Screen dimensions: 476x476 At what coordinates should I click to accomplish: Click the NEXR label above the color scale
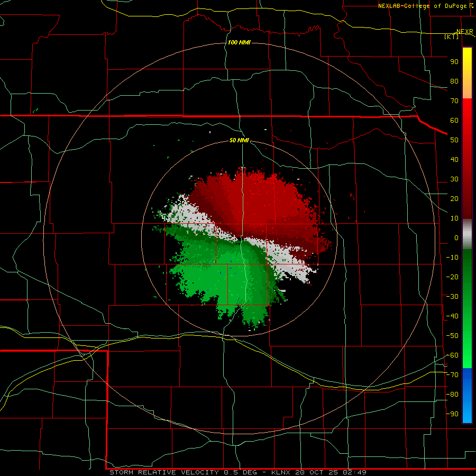click(464, 32)
